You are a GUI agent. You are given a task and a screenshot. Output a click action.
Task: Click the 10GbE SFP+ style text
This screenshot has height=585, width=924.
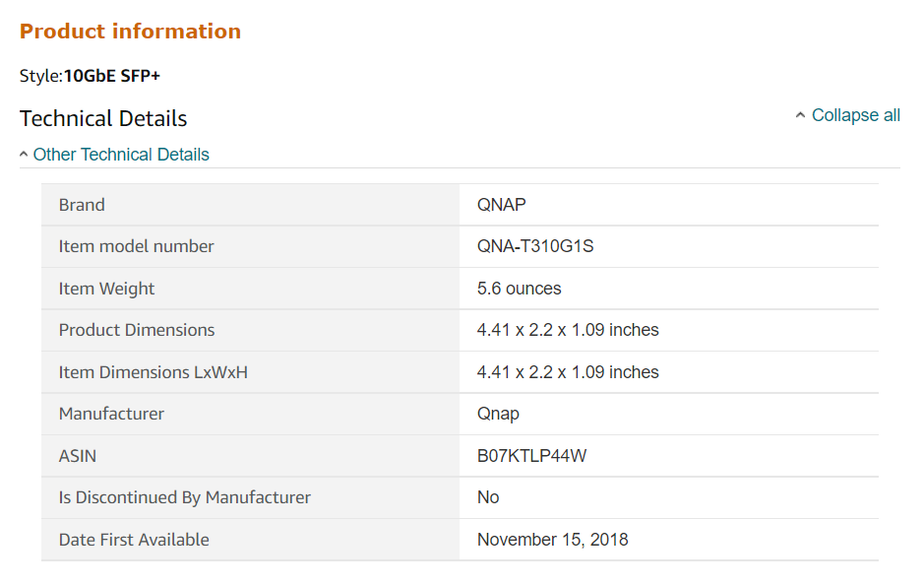point(112,76)
